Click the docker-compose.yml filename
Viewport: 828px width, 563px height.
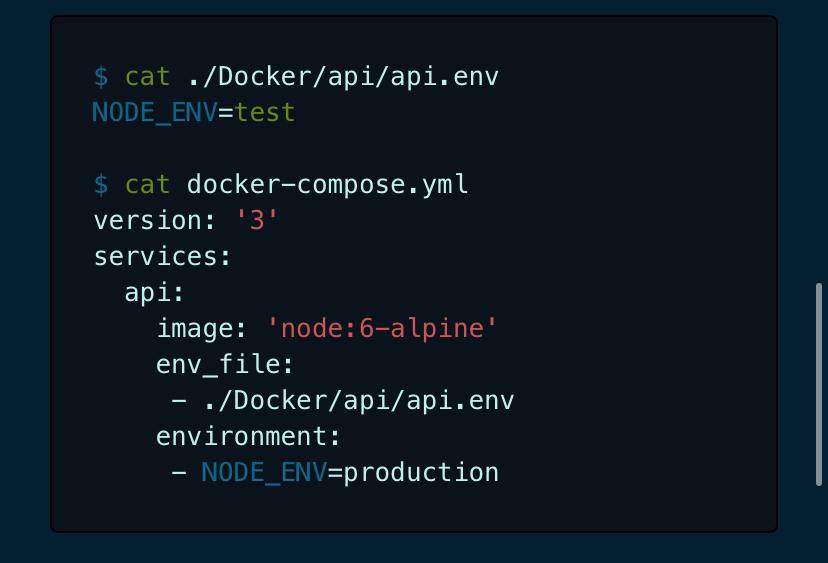tap(327, 184)
